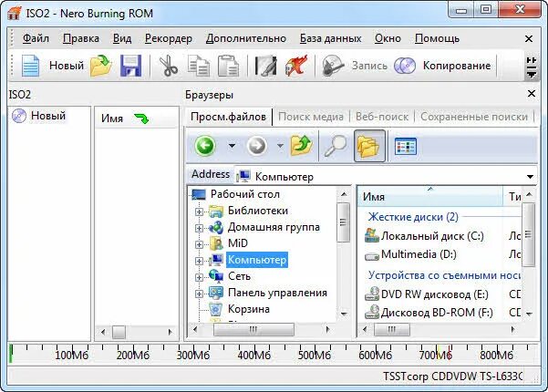Select Дисковод BD-ROM (F:)
Viewport: 548px width, 392px height.
(437, 313)
